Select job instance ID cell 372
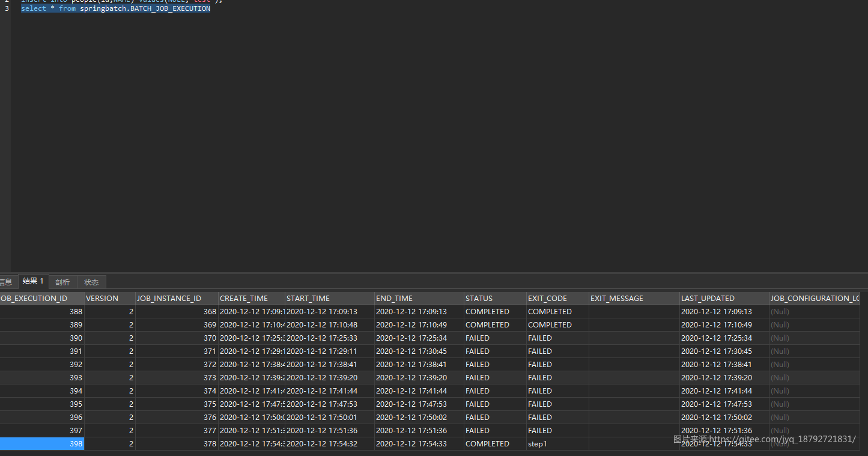 (177, 365)
